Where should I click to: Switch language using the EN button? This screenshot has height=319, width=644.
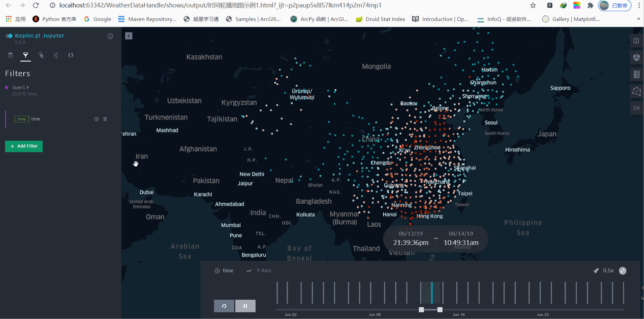[x=637, y=108]
